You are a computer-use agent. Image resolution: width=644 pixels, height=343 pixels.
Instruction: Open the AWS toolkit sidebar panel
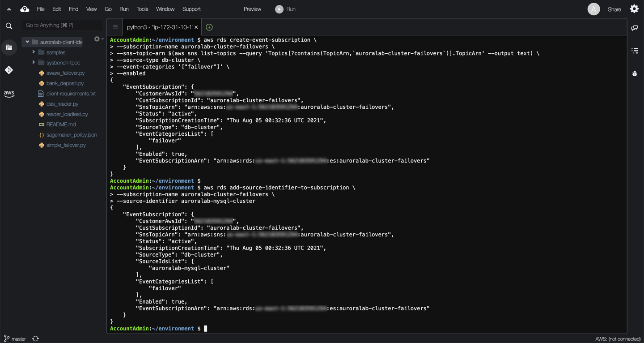point(9,94)
